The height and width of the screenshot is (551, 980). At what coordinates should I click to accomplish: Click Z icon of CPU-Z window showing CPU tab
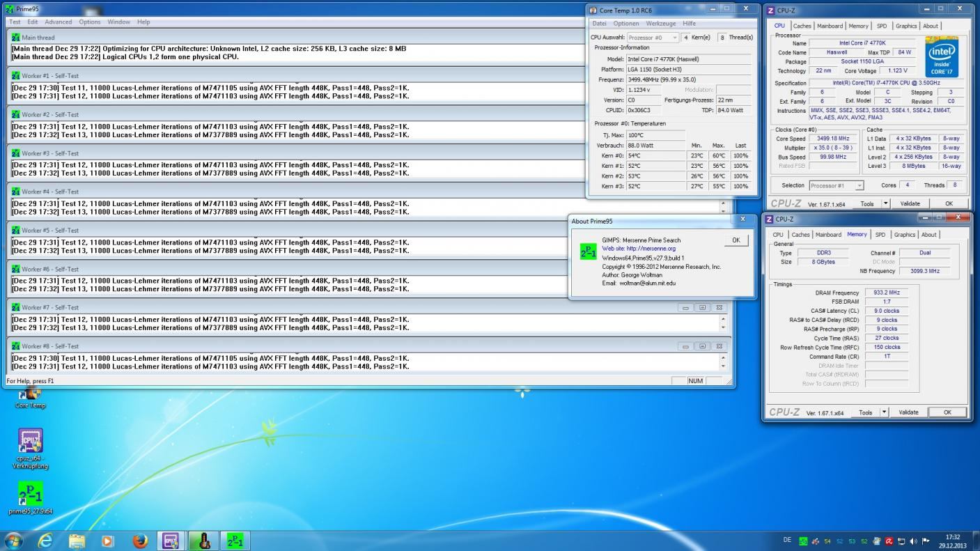770,10
